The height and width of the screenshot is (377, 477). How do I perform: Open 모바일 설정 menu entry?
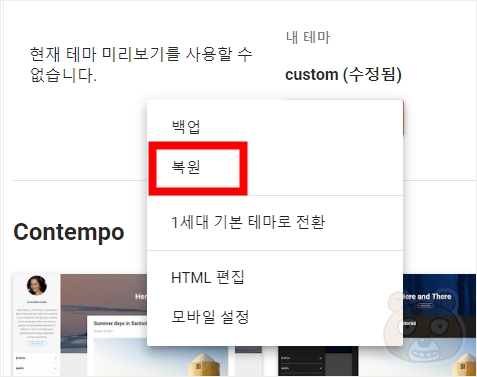click(275, 317)
